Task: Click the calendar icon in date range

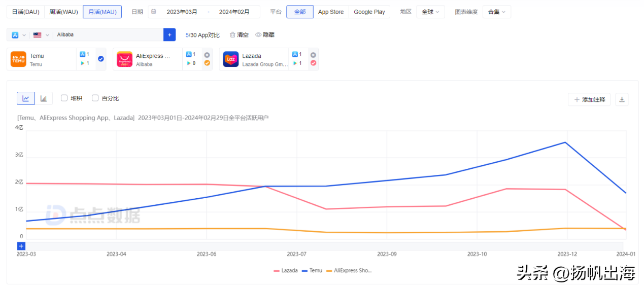Action: tap(154, 12)
